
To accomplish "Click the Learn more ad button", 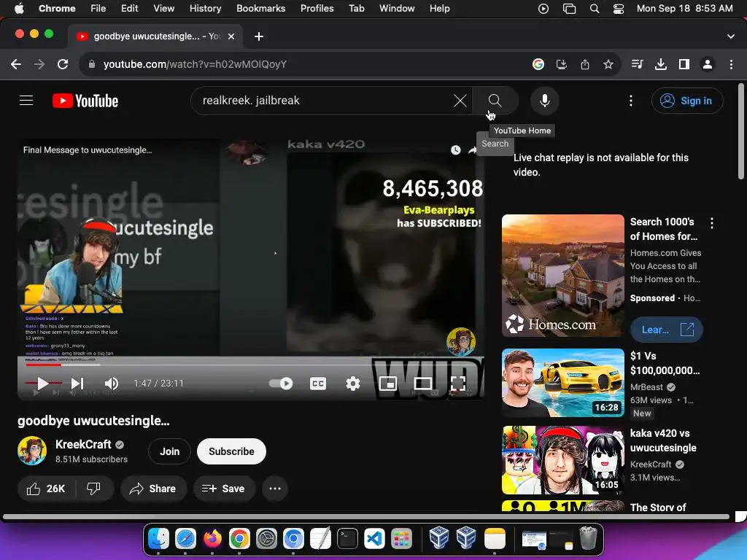I will click(667, 330).
